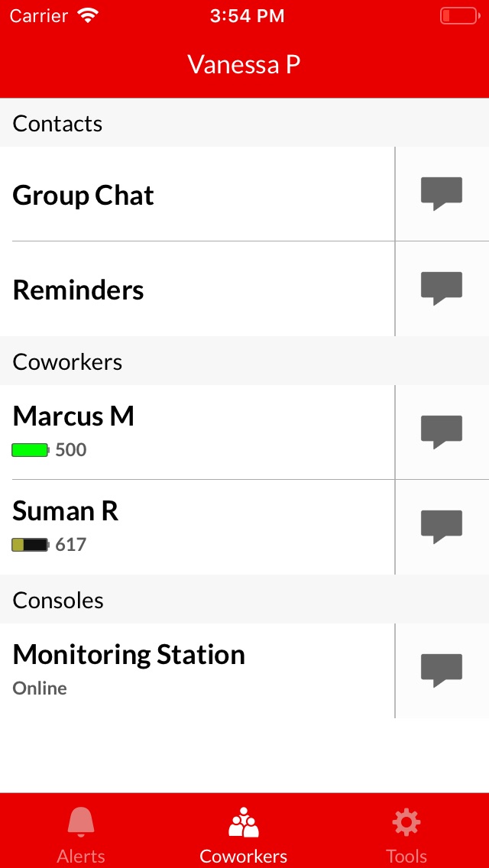Screen dimensions: 489x868
Task: Message the Monitoring Station chat icon
Action: coord(442,670)
